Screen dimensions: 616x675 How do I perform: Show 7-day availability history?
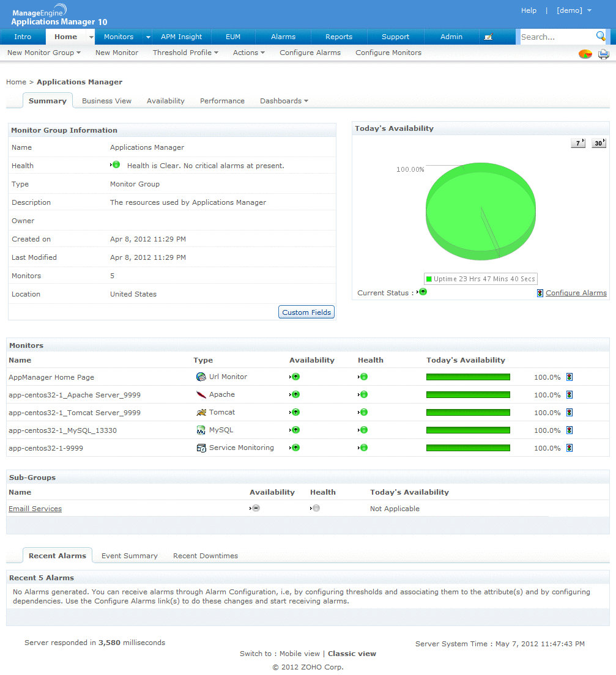click(578, 143)
